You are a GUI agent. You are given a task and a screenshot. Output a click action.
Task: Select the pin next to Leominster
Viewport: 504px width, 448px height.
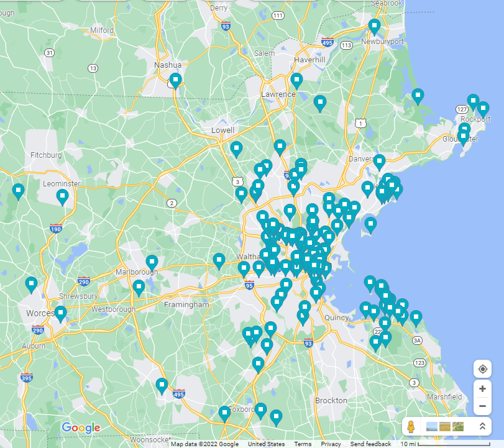(x=62, y=196)
